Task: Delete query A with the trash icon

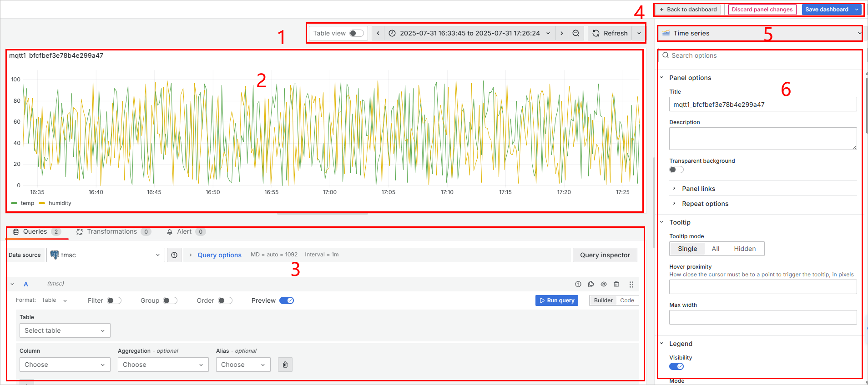Action: pos(616,284)
